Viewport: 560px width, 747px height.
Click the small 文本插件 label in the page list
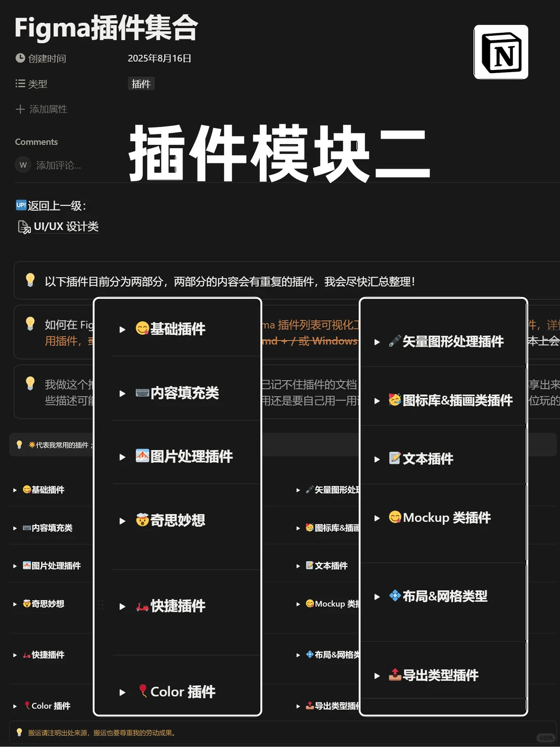point(331,566)
